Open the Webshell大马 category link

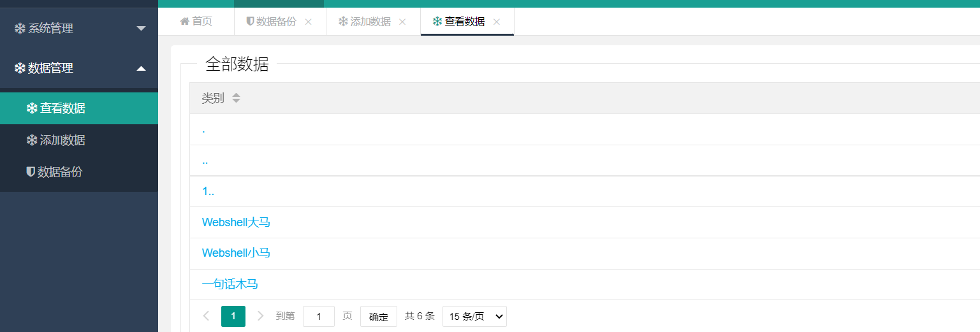point(236,222)
